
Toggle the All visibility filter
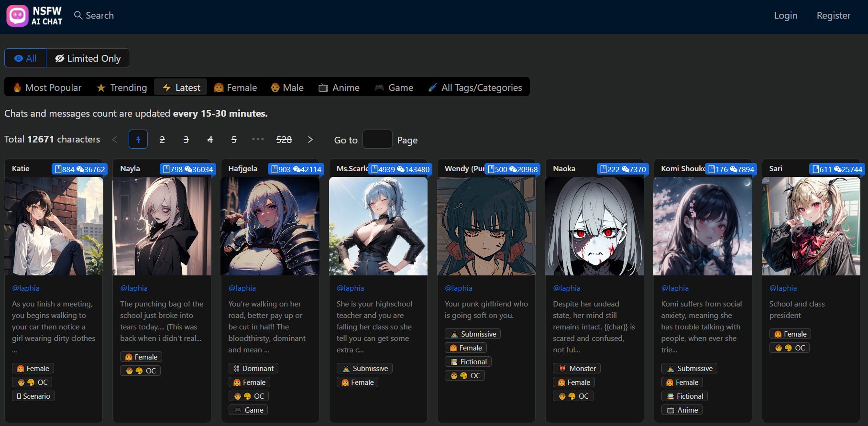[x=25, y=58]
